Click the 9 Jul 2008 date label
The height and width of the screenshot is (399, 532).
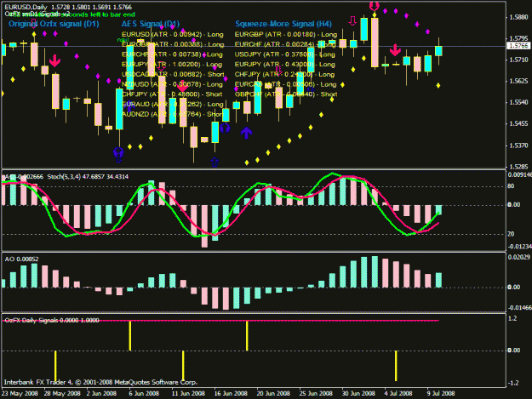click(x=441, y=394)
